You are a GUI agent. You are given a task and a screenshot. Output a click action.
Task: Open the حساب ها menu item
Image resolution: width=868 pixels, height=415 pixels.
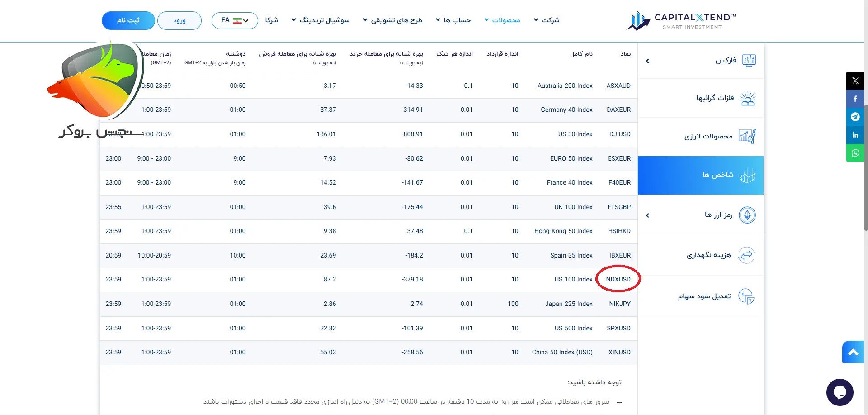[x=453, y=20]
